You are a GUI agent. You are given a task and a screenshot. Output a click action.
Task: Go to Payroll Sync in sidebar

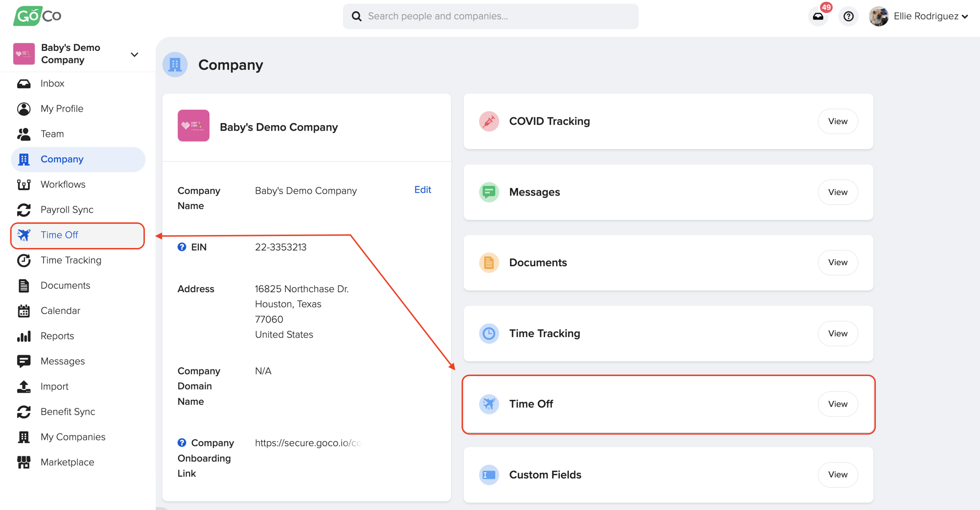click(67, 210)
